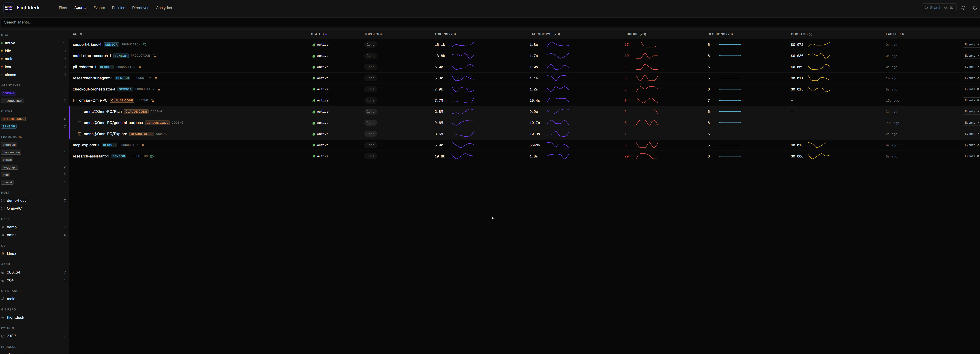Screen dimensions: 980x354
Task: Click the user icon beside omria
Action: click(x=3, y=235)
